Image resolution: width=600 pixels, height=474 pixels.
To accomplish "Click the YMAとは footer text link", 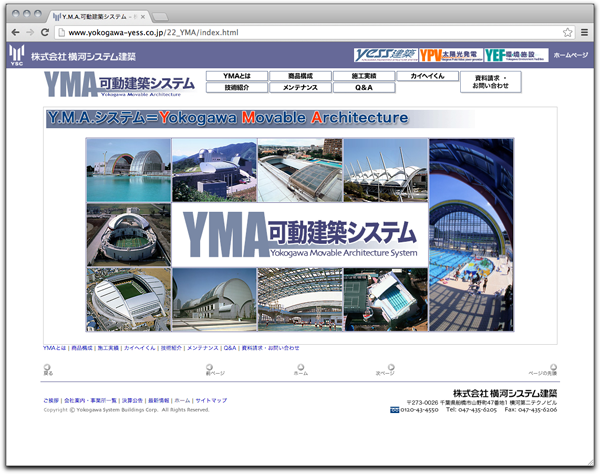I will [x=54, y=348].
